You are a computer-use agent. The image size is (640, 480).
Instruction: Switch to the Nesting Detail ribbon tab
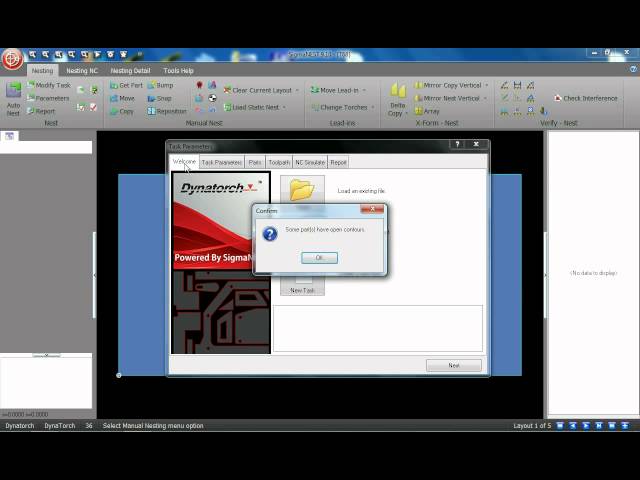pyautogui.click(x=131, y=71)
